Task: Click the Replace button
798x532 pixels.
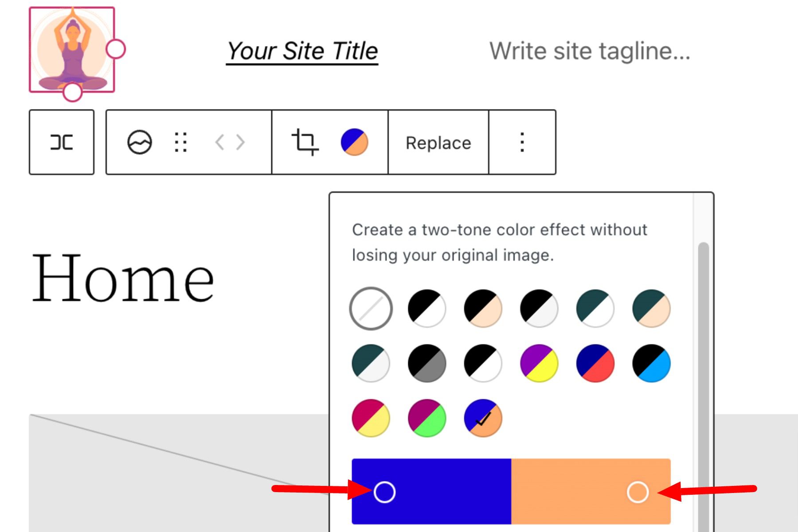Action: [x=437, y=142]
